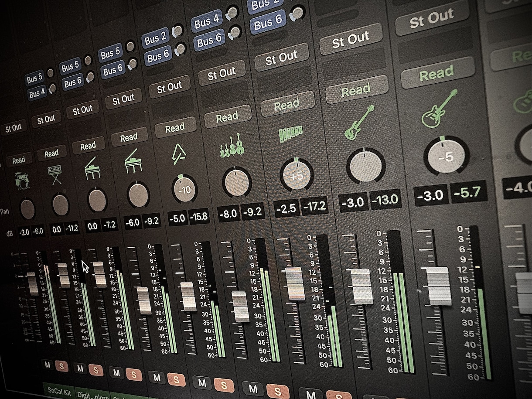
Task: Click the drum kit instrument icon
Action: [23, 181]
